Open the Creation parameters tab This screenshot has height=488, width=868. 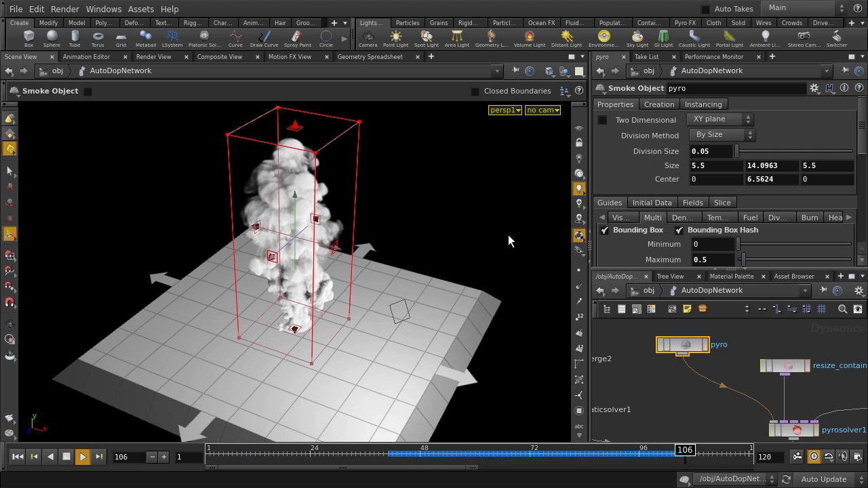tap(659, 104)
